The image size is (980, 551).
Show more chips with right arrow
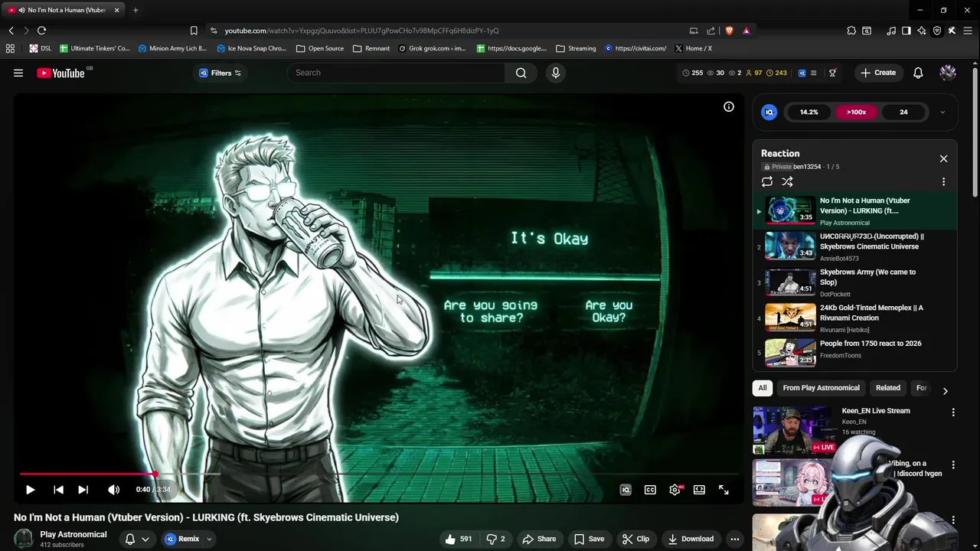coord(945,390)
